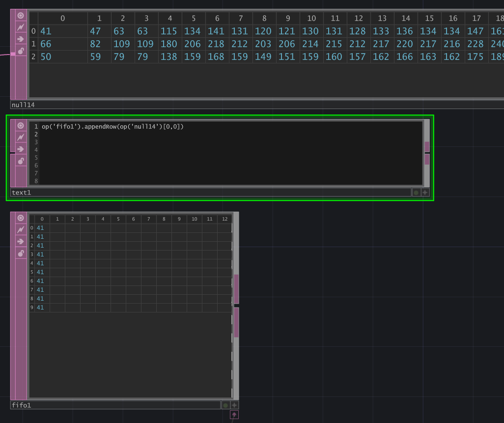Click the upper pink output connector on fifo1
Viewport: 504px width, 423px height.
236,289
